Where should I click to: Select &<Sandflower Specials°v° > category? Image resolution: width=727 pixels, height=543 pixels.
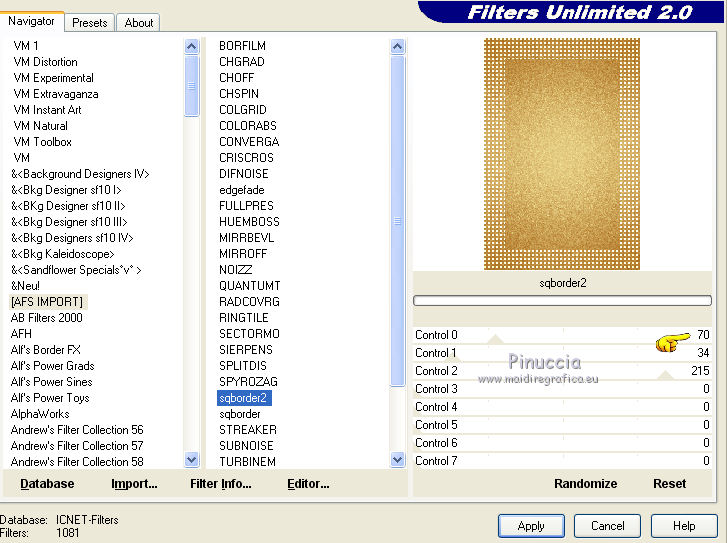pos(76,270)
